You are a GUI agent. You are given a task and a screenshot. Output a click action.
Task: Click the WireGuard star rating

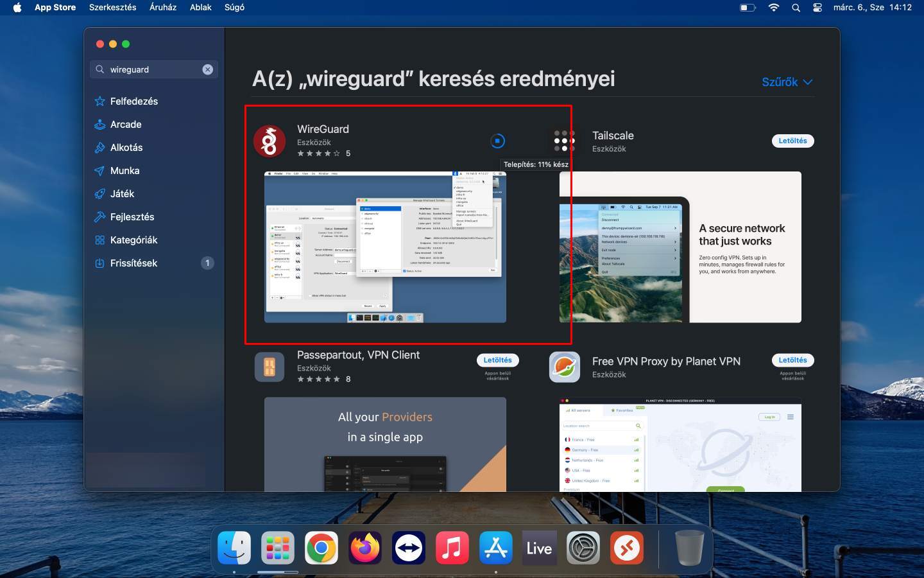pos(319,153)
